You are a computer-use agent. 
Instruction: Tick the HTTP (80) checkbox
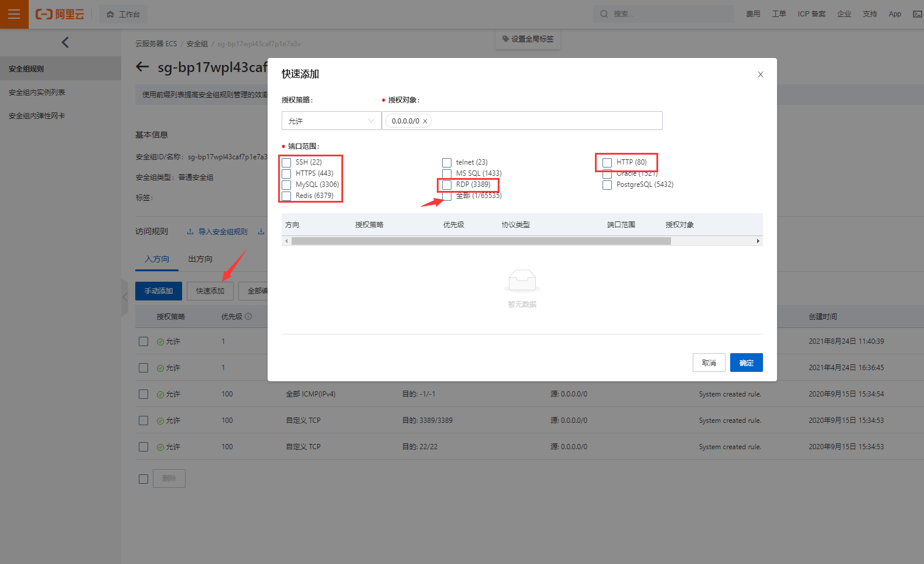click(x=607, y=162)
